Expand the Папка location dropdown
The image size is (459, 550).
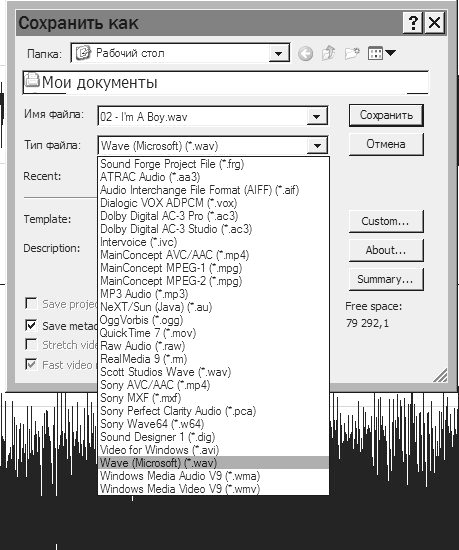coord(279,54)
